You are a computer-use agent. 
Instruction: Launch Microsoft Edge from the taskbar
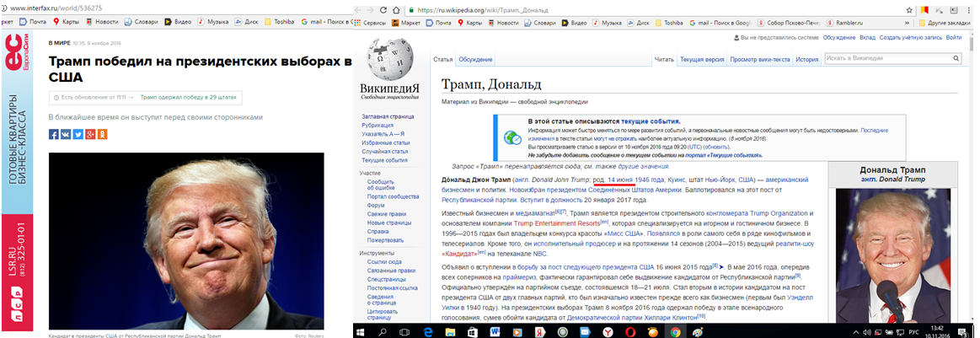[429, 331]
